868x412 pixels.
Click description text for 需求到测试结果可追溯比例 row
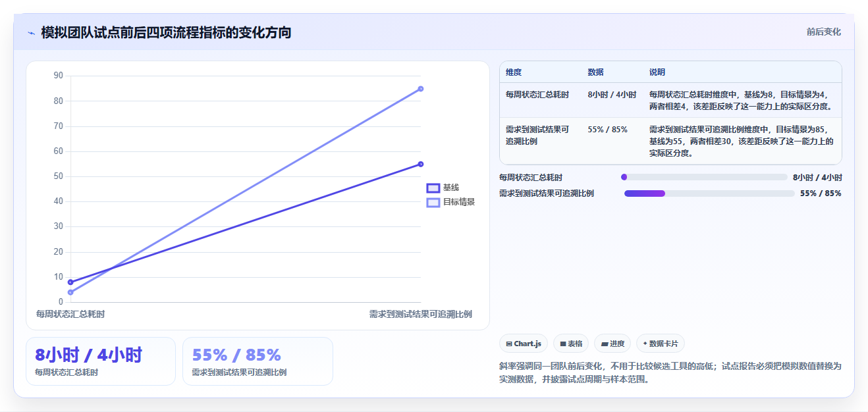(742, 141)
